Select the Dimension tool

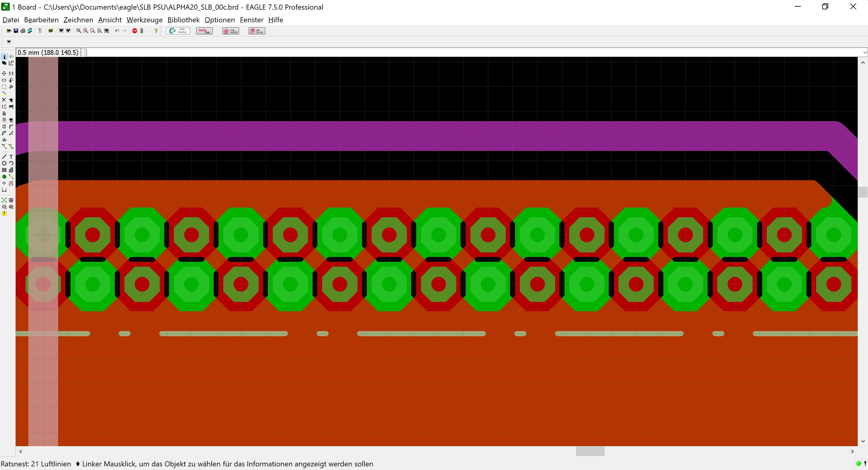4,190
